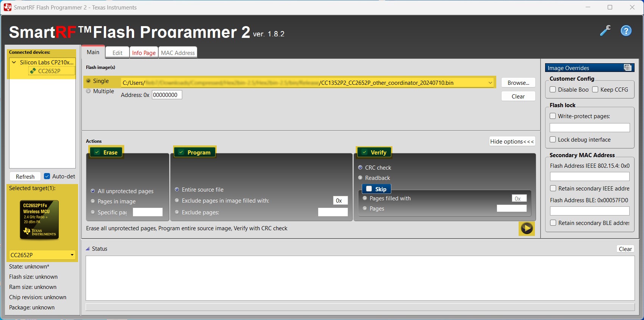Open the settings wrench tool
This screenshot has width=644, height=320.
(x=605, y=31)
